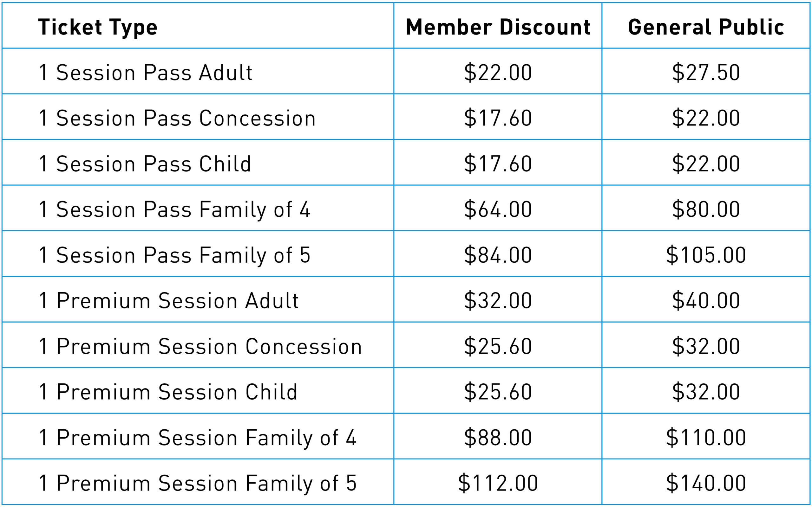Select 1 Session Pass Concession ticket type
812x507 pixels.
coord(177,118)
